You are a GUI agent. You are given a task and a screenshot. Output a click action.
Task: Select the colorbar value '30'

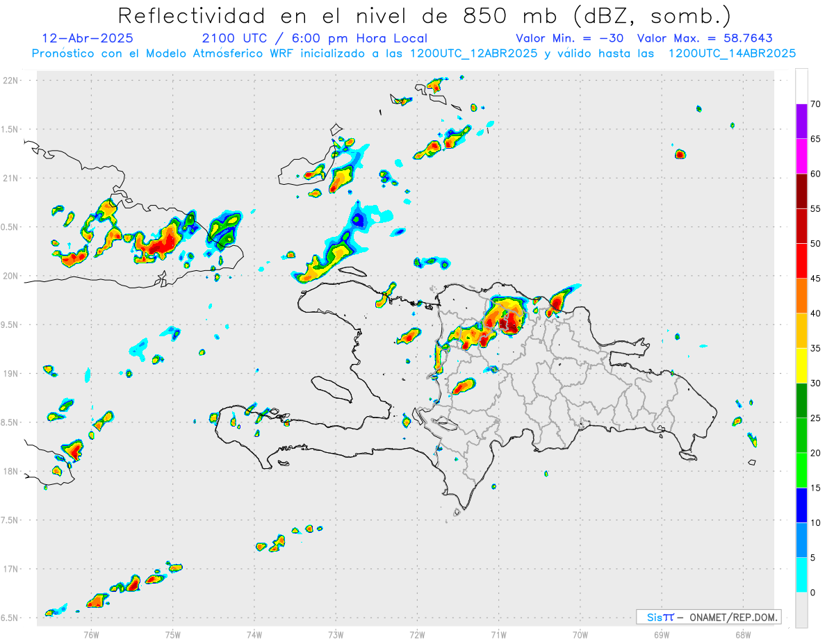click(816, 383)
